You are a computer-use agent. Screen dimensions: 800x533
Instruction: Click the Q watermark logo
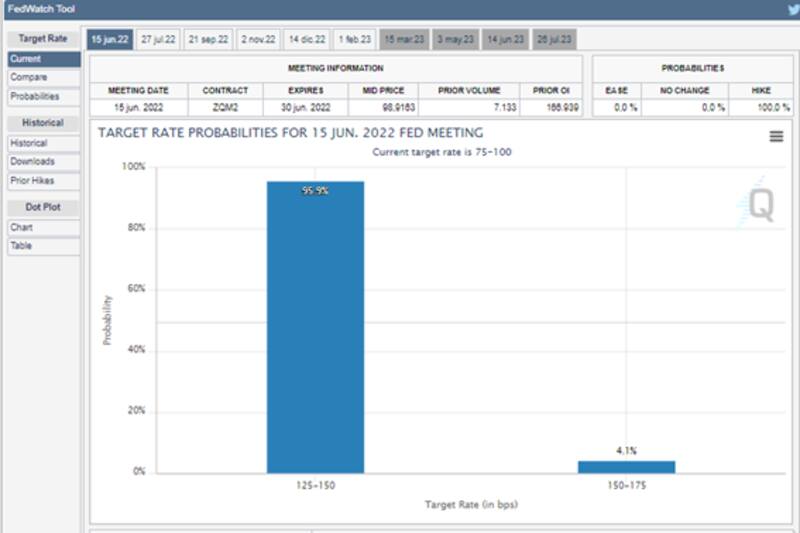click(760, 207)
